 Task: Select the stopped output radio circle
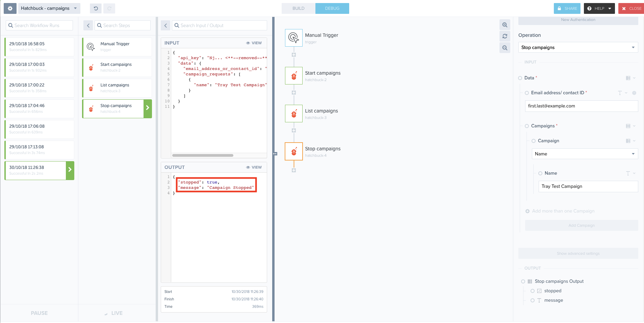pyautogui.click(x=533, y=291)
